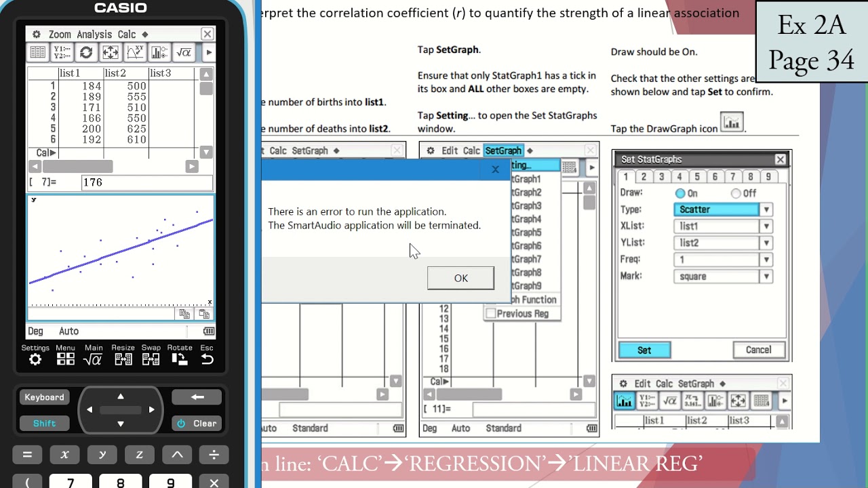Open the Calc menu in emulator
Screen dimensions: 868x488
pyautogui.click(x=126, y=34)
